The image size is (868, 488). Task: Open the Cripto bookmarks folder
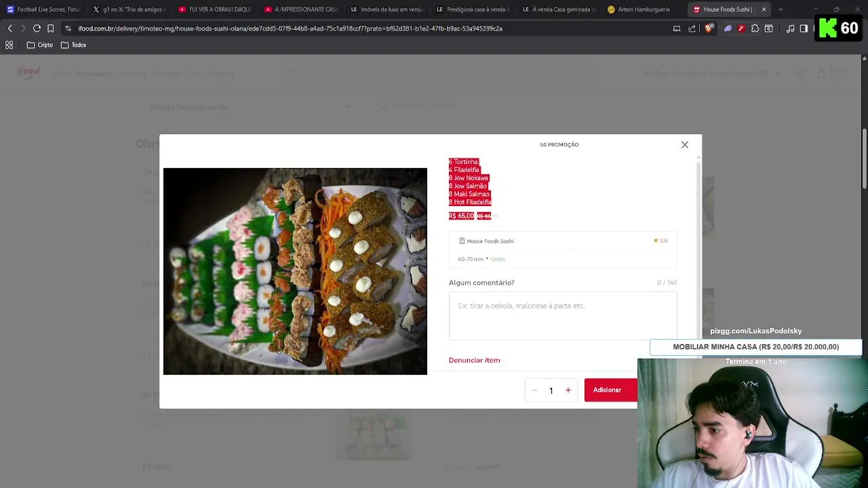coord(40,45)
